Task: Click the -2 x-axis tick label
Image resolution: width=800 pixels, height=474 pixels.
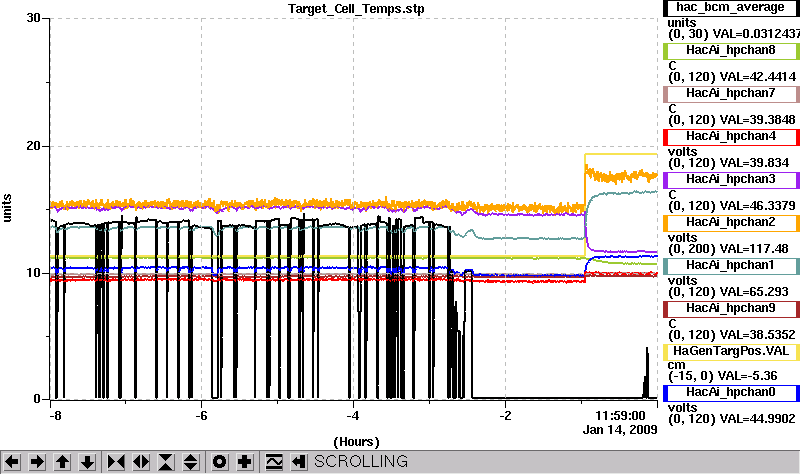Action: tap(505, 416)
